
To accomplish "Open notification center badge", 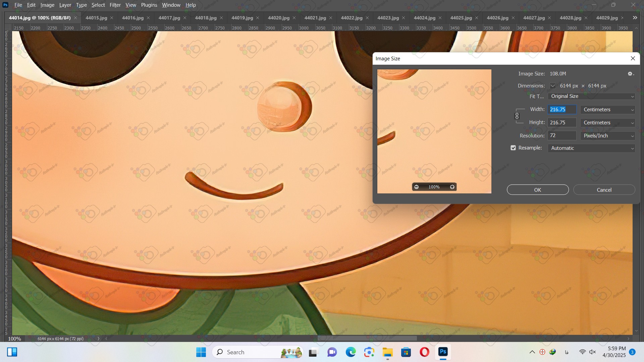I will point(632,352).
